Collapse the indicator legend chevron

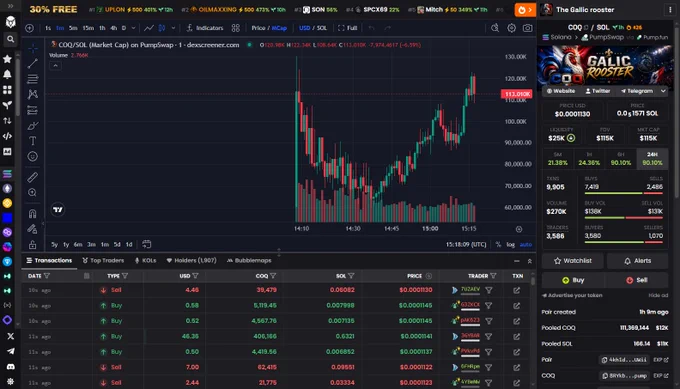click(x=55, y=66)
